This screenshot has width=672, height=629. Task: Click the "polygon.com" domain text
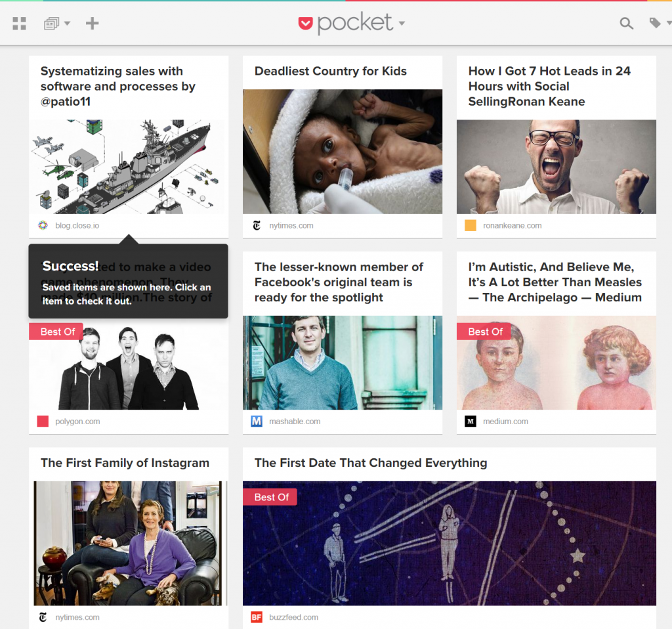[77, 422]
